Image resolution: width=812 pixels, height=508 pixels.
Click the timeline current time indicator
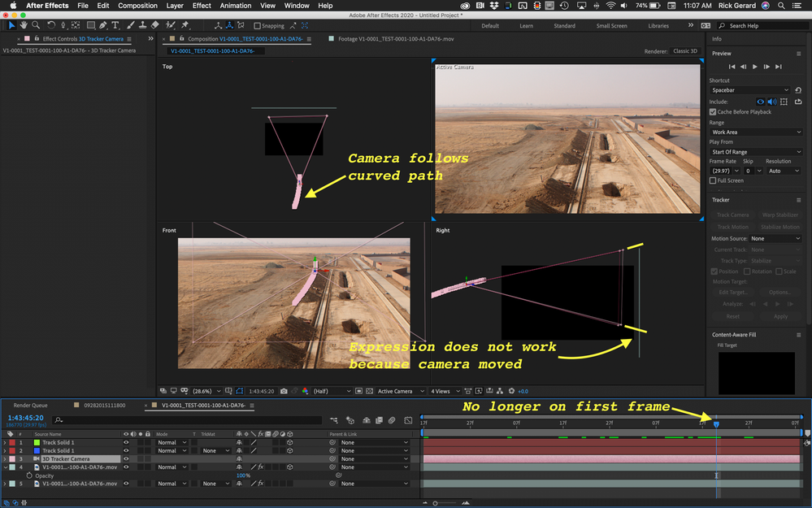pyautogui.click(x=716, y=423)
